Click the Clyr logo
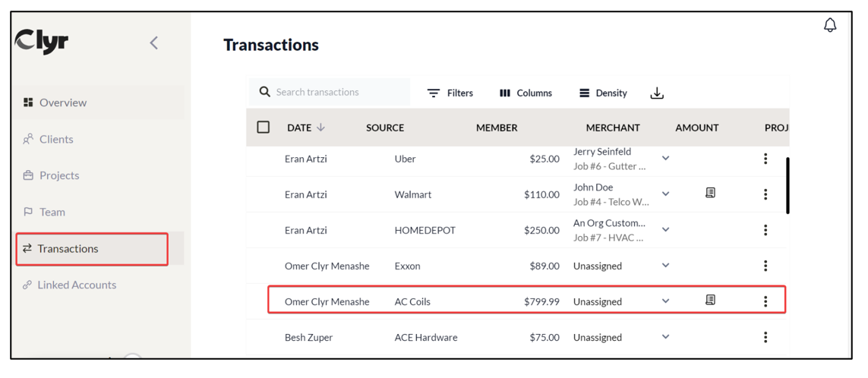Image resolution: width=868 pixels, height=378 pixels. (43, 42)
